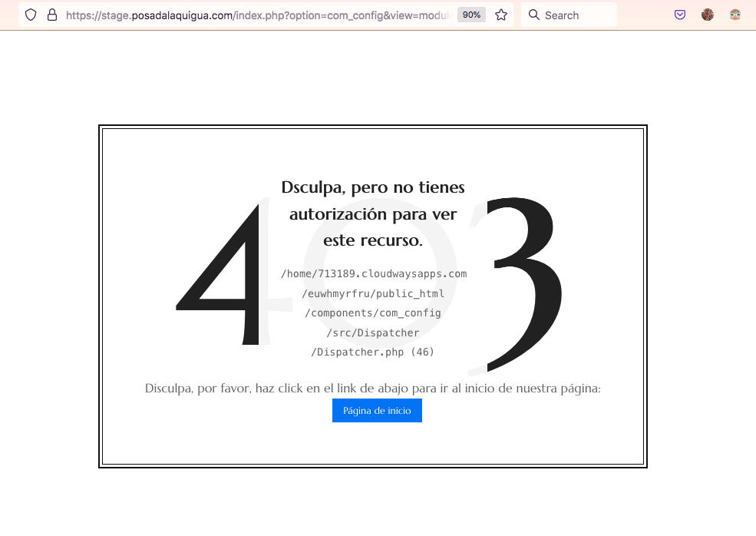This screenshot has width=756, height=536.
Task: Click the text 'autorización para ver'
Action: tap(373, 213)
